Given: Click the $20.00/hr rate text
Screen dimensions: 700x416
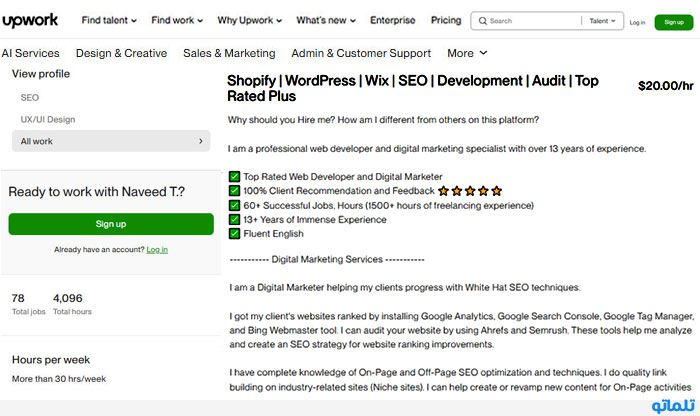Looking at the screenshot, I should pos(665,86).
